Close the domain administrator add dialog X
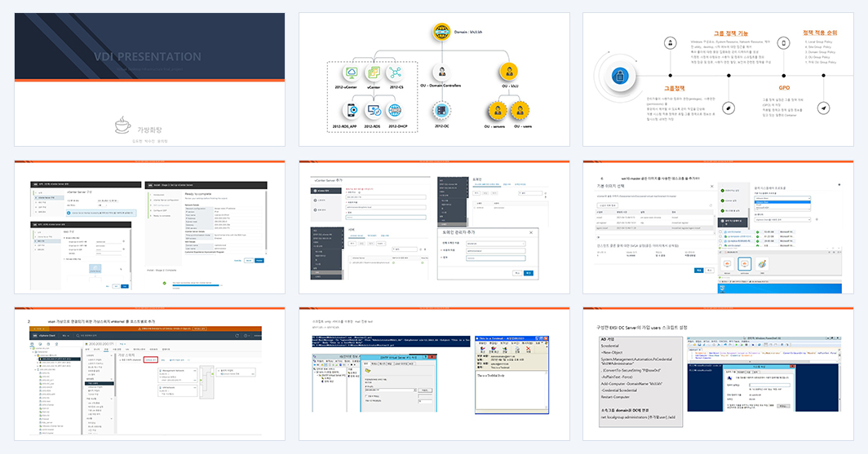The height and width of the screenshot is (454, 868). [x=531, y=233]
